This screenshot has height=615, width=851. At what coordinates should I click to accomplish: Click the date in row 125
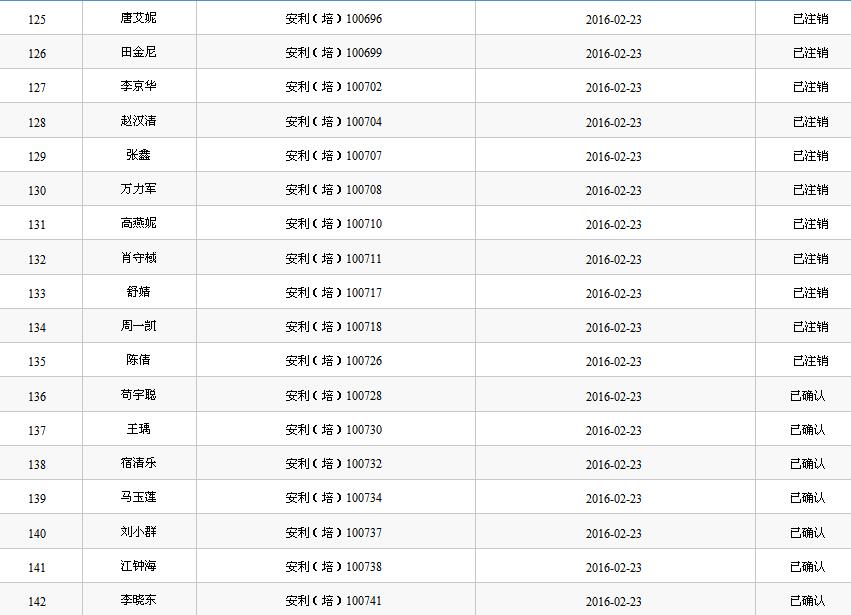pyautogui.click(x=614, y=19)
